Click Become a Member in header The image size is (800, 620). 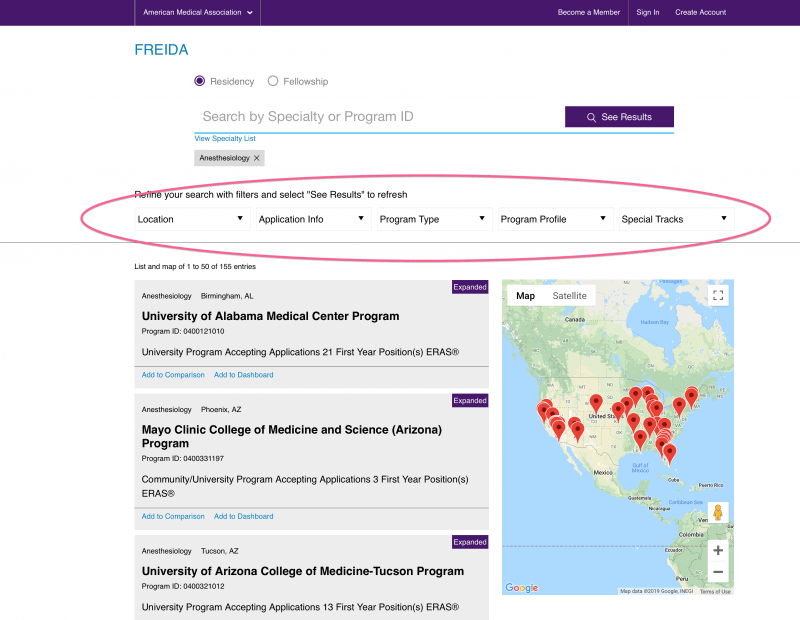(589, 12)
